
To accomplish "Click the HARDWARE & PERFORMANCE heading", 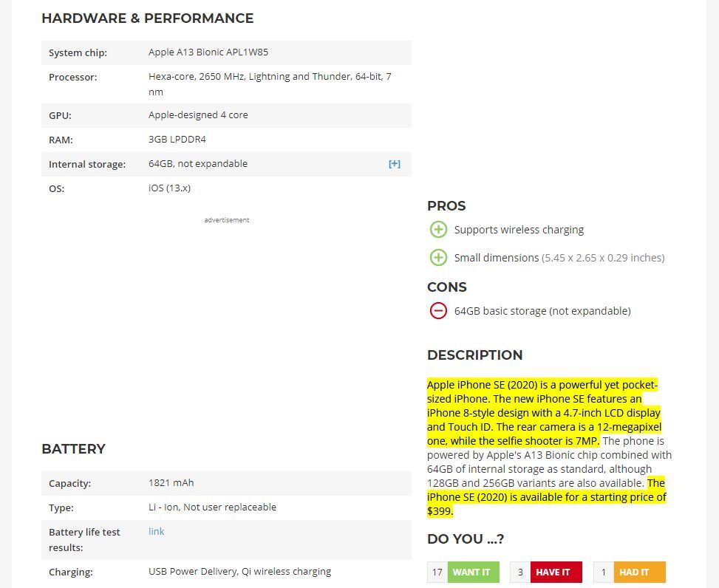I will point(147,18).
